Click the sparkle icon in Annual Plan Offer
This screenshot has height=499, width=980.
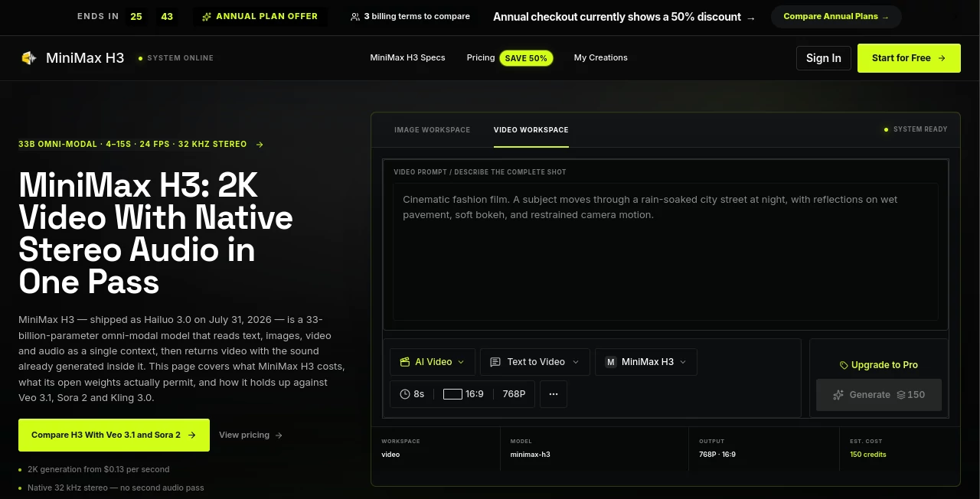click(x=207, y=16)
